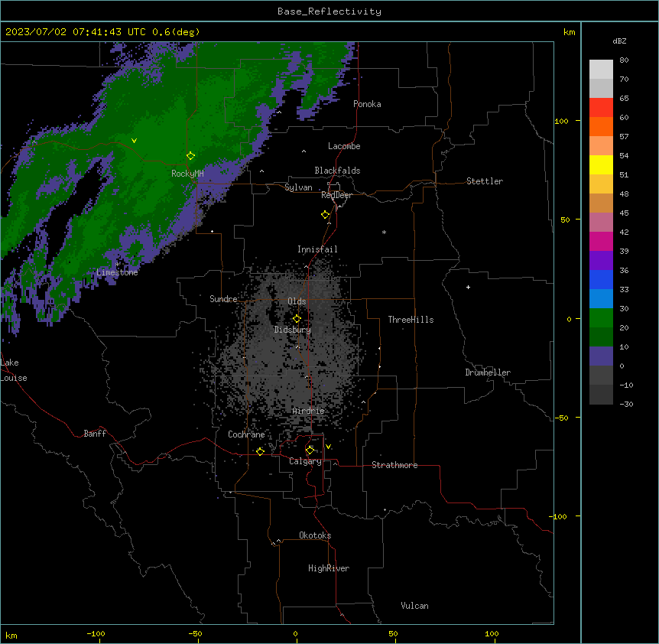Viewport: 659px width, 644px height.
Task: Click the HighRiver label
Action: 329,568
